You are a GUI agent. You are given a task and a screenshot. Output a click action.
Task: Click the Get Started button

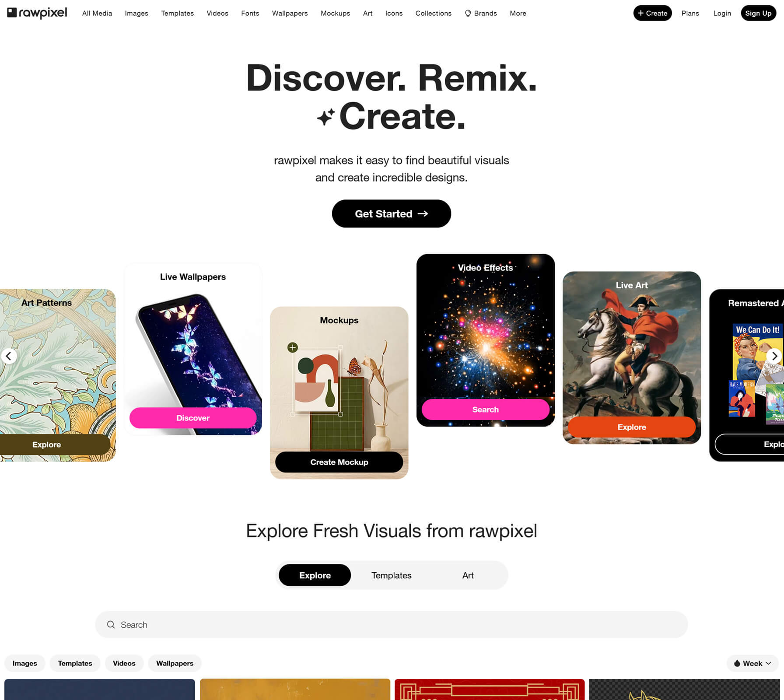tap(392, 213)
